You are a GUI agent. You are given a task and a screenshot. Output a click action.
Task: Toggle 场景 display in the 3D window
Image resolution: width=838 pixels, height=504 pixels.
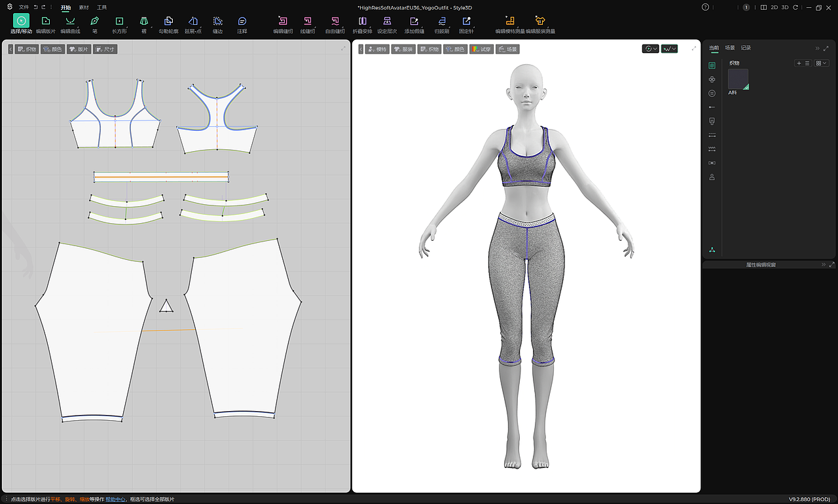coord(507,49)
